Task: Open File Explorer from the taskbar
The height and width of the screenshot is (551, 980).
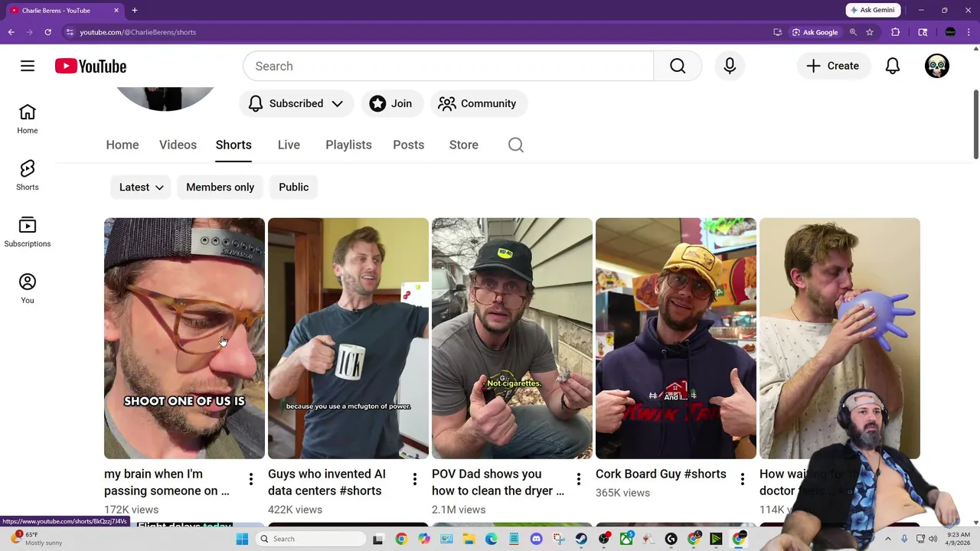Action: tap(469, 539)
